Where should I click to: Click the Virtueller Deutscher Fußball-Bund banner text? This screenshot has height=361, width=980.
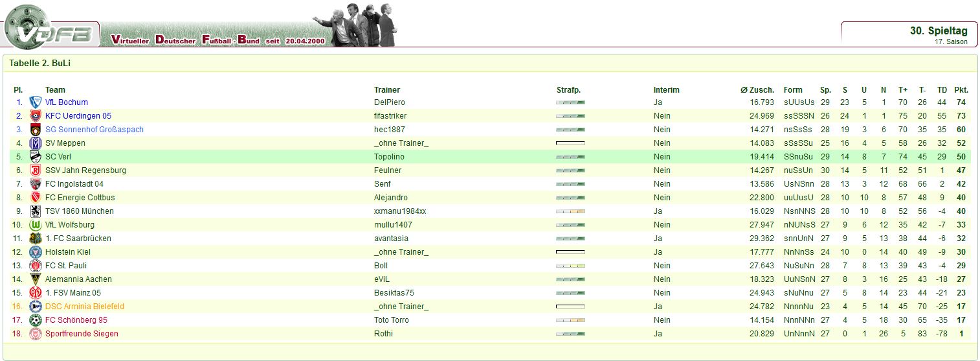[x=217, y=40]
